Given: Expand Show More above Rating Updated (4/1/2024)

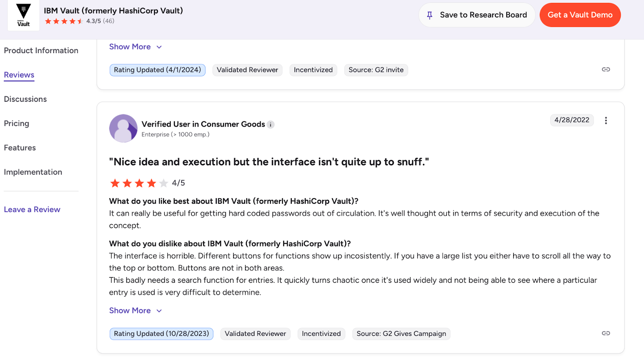Looking at the screenshot, I should (136, 47).
